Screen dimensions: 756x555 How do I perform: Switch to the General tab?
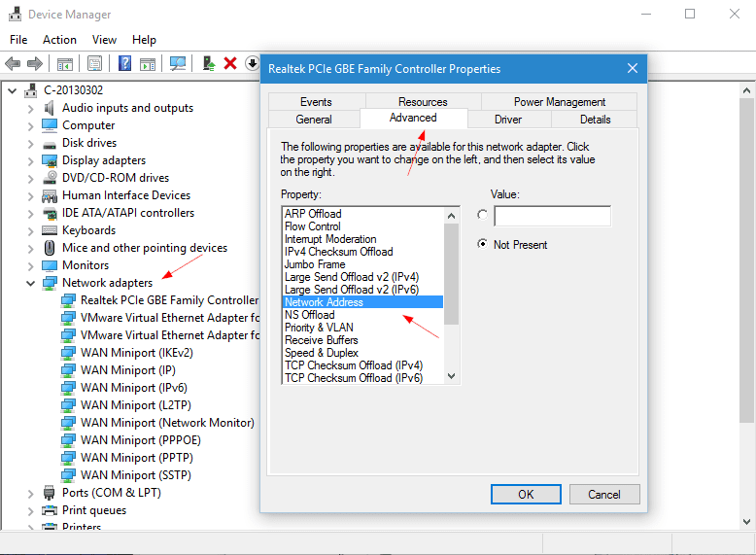314,120
